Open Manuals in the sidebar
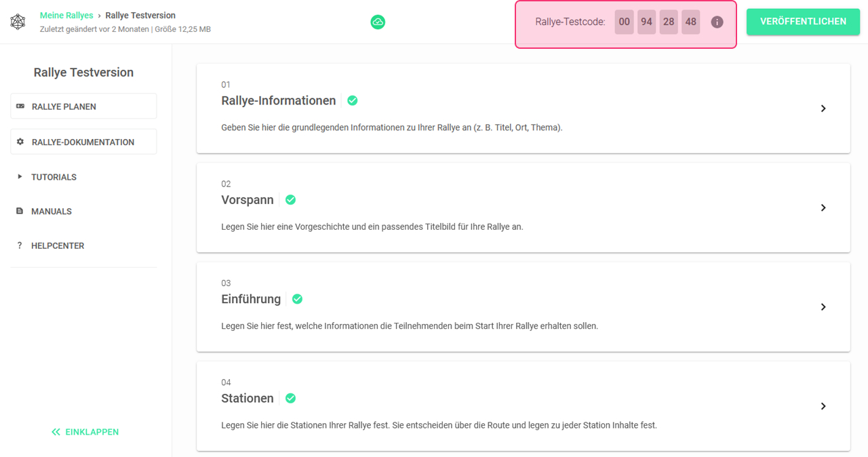Image resolution: width=868 pixels, height=457 pixels. pyautogui.click(x=52, y=212)
